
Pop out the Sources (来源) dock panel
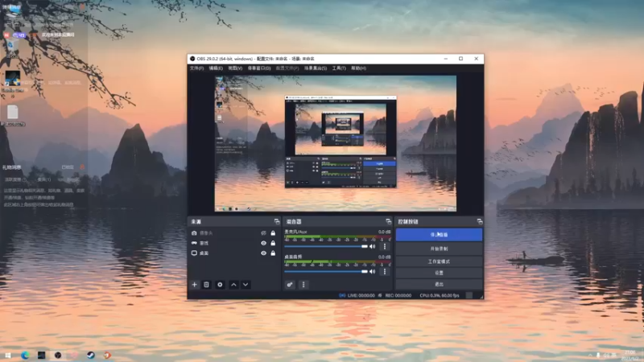(277, 222)
